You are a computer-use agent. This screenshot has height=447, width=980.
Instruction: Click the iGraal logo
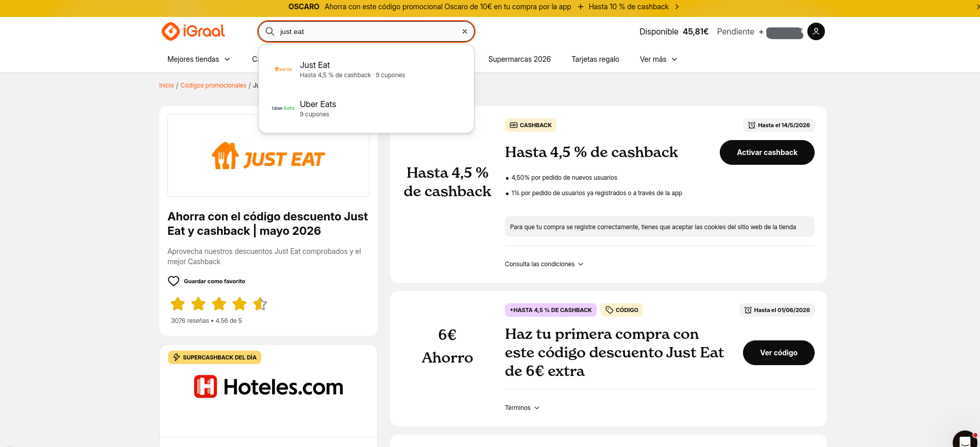193,31
